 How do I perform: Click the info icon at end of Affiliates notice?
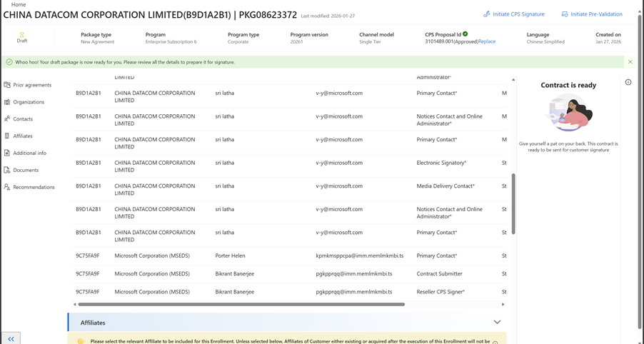pyautogui.click(x=495, y=343)
